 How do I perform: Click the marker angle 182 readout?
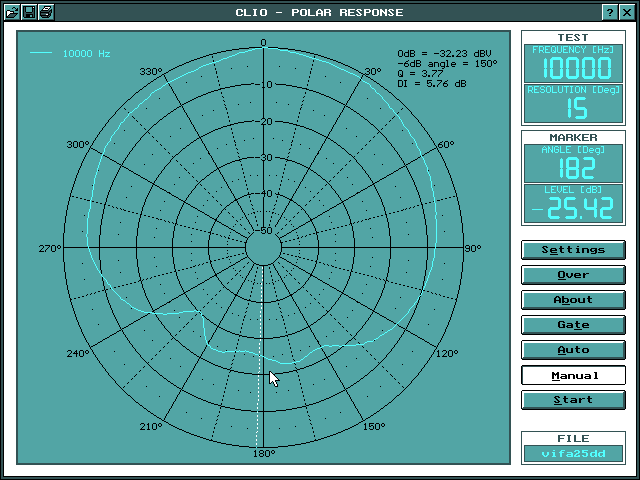[573, 168]
